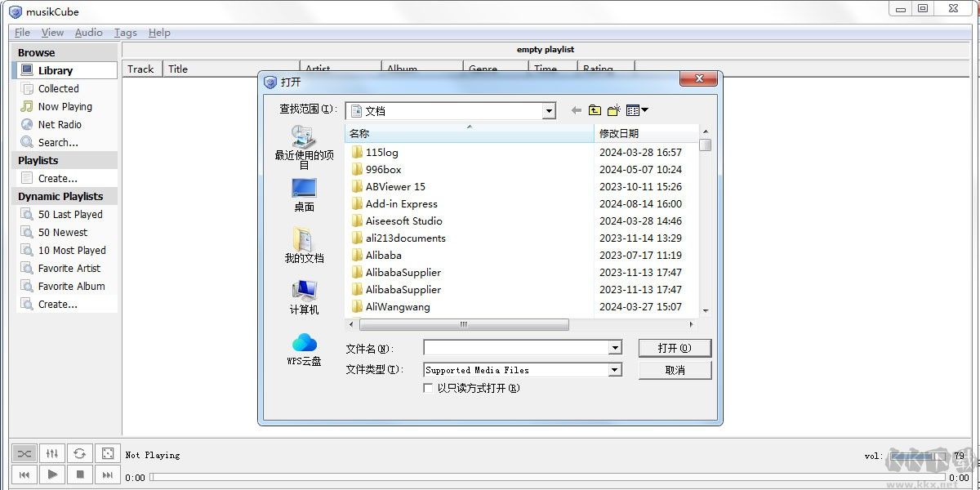Open 50 Newest dynamic playlist

(x=65, y=232)
